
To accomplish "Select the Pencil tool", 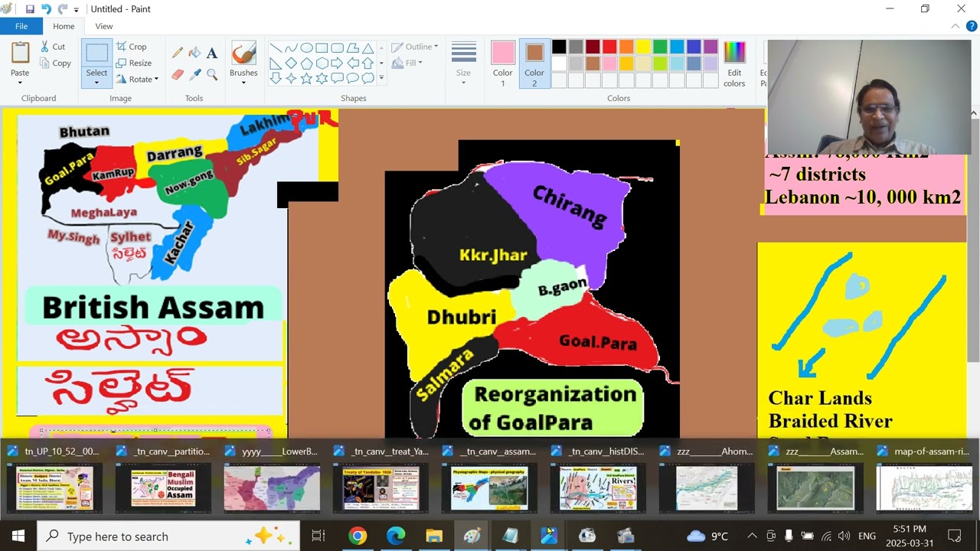I will tap(178, 53).
